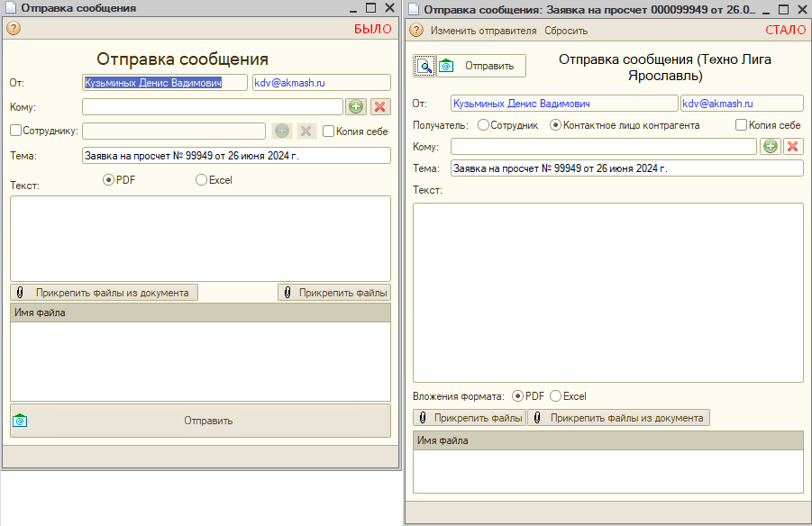Clear recipient with red X in left window
The width and height of the screenshot is (812, 526).
380,106
